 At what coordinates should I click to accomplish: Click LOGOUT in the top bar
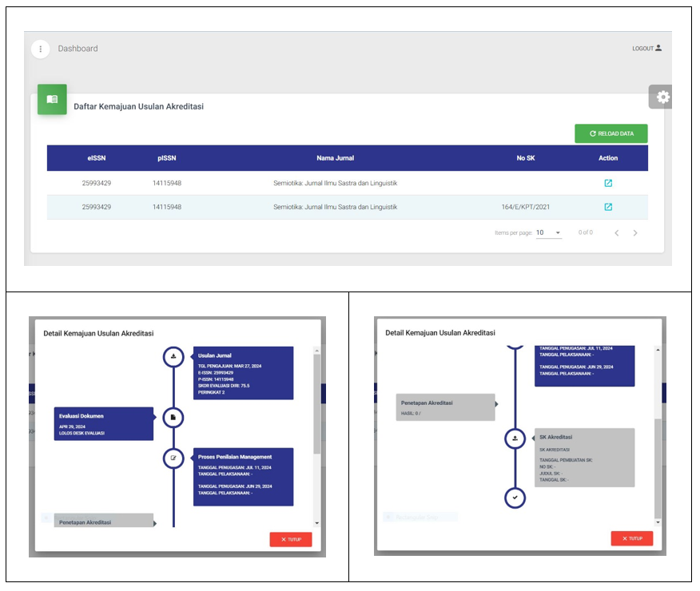pyautogui.click(x=646, y=49)
